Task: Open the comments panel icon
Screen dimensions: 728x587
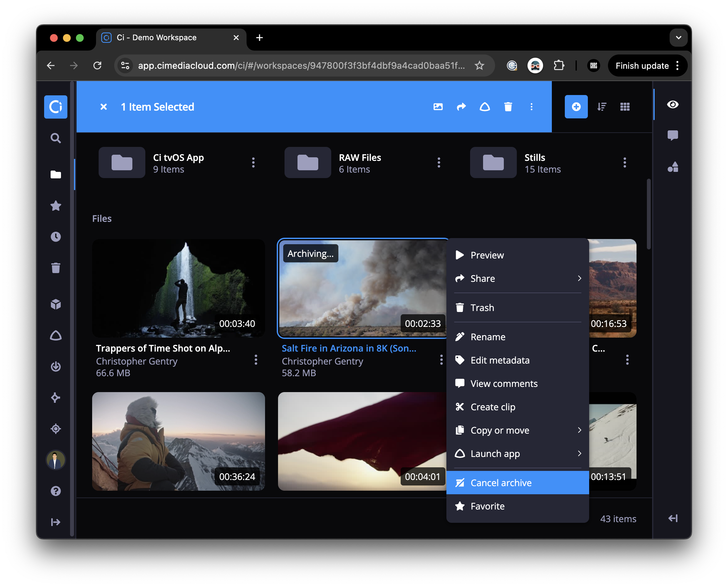Action: point(672,135)
